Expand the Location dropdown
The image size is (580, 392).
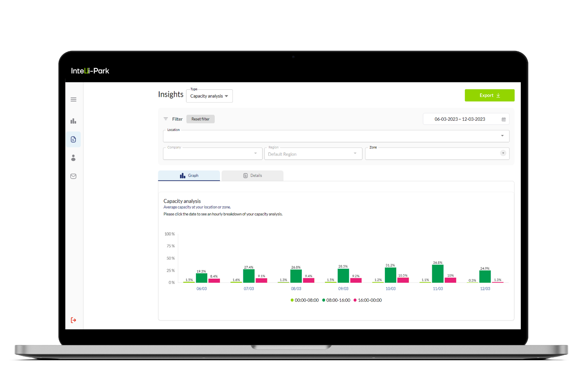[x=502, y=136]
